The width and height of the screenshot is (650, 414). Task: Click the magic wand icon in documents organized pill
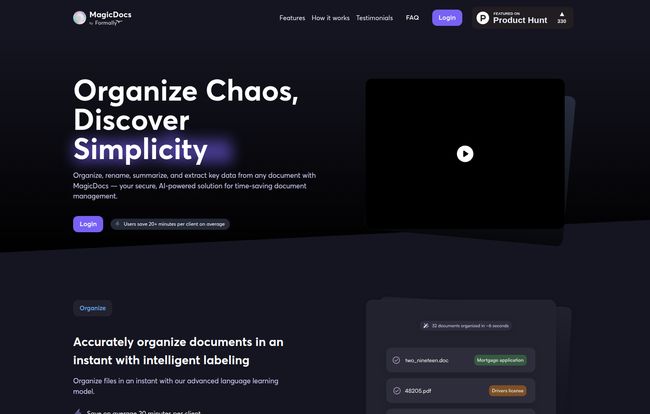coord(426,326)
